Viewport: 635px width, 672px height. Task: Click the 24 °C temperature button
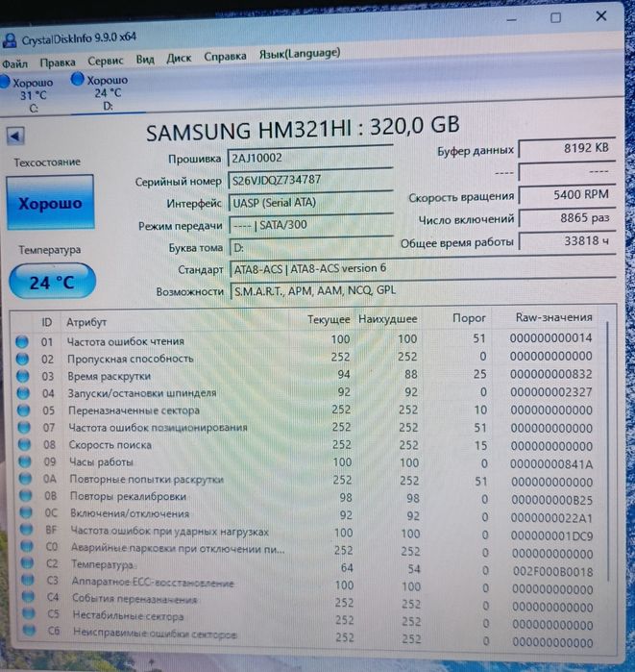click(52, 282)
